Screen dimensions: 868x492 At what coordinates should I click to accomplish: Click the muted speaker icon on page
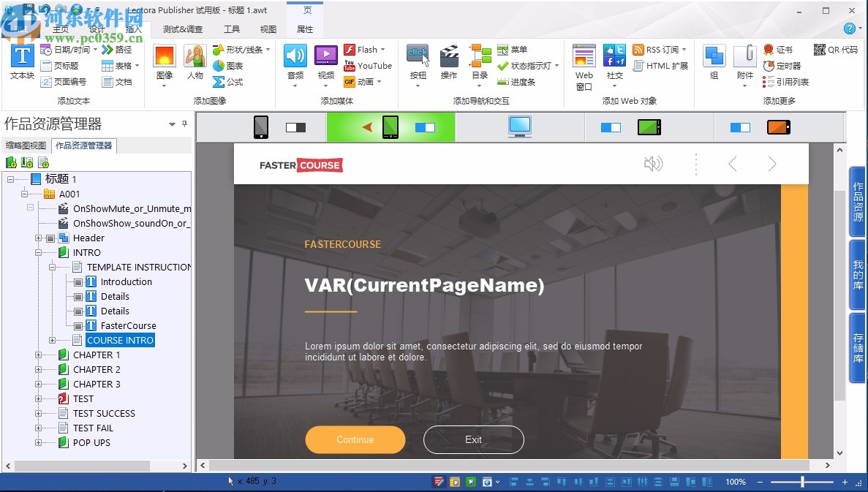click(x=653, y=164)
